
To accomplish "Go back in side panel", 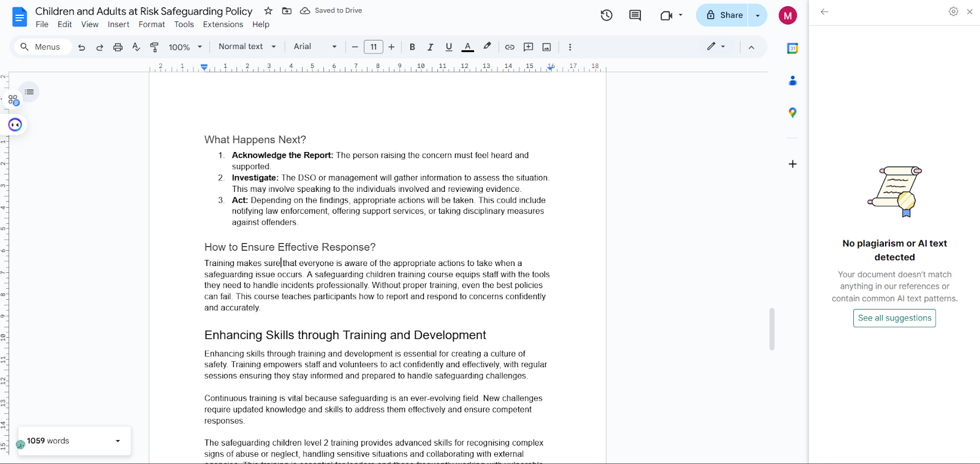I will pyautogui.click(x=824, y=12).
